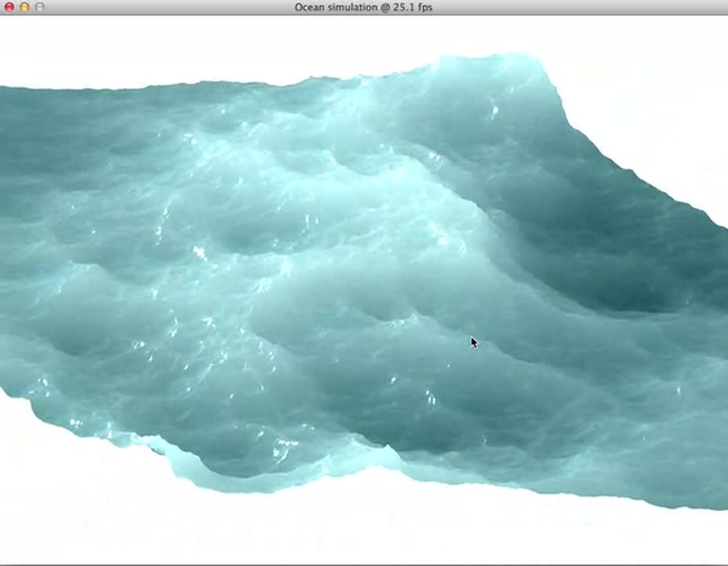Click the pointed wave tip on the ocean's bottom edge
This screenshot has height=566, width=728.
click(386, 448)
